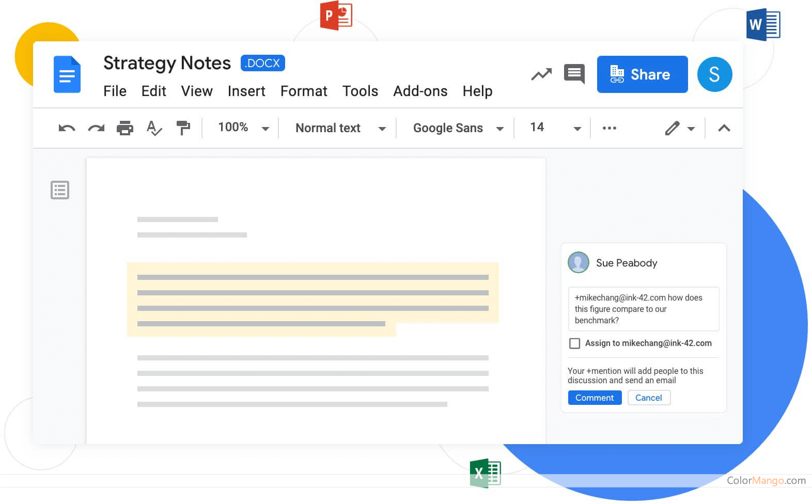
Task: Open the Format menu
Action: click(x=304, y=91)
